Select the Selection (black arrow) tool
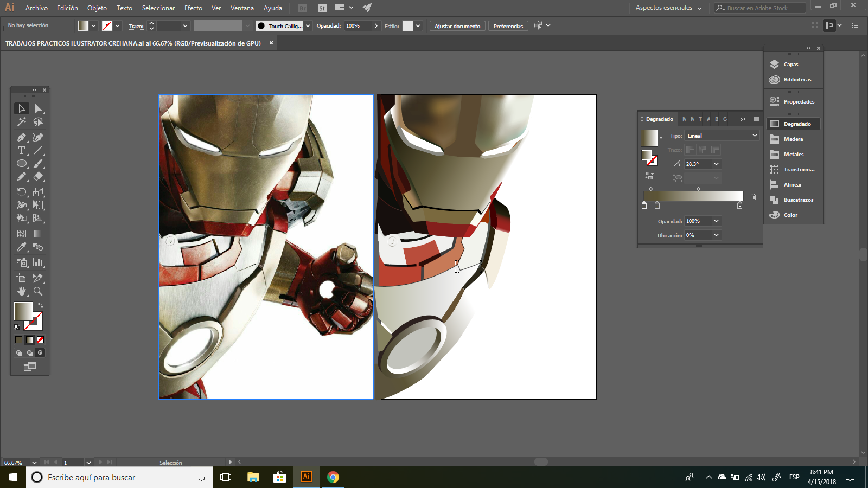868x488 pixels. tap(22, 109)
